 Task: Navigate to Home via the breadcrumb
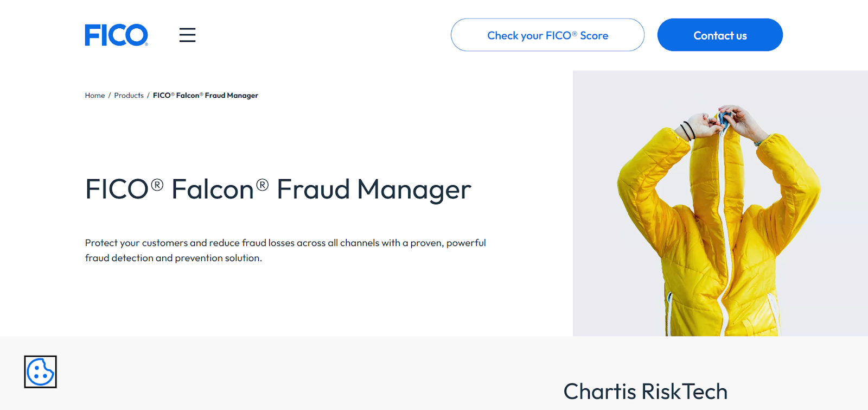click(x=94, y=95)
